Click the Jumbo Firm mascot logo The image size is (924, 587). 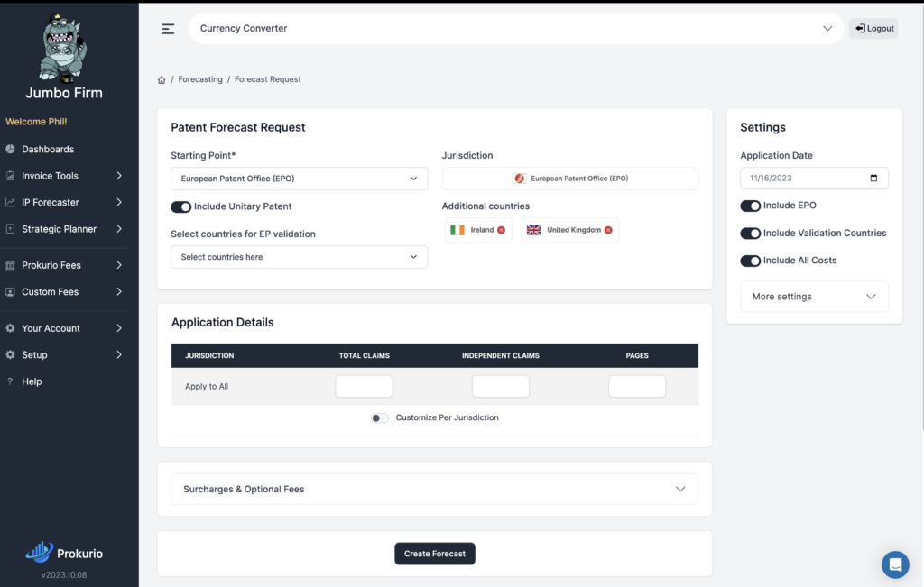pos(64,47)
